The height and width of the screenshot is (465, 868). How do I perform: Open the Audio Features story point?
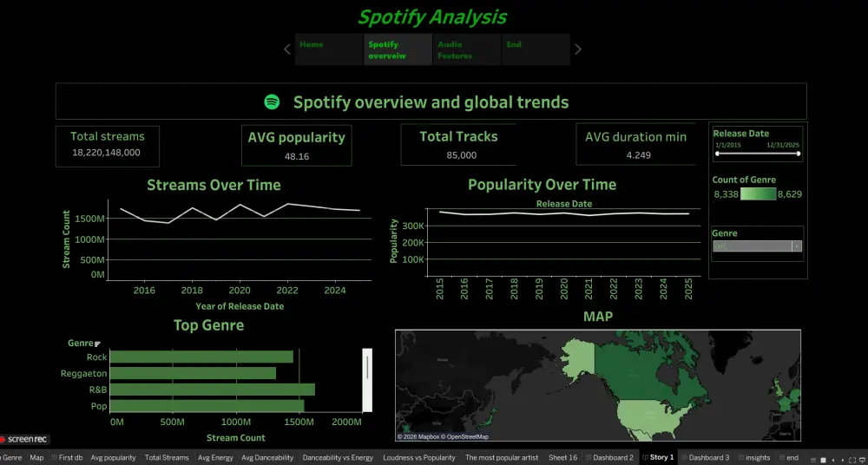467,49
